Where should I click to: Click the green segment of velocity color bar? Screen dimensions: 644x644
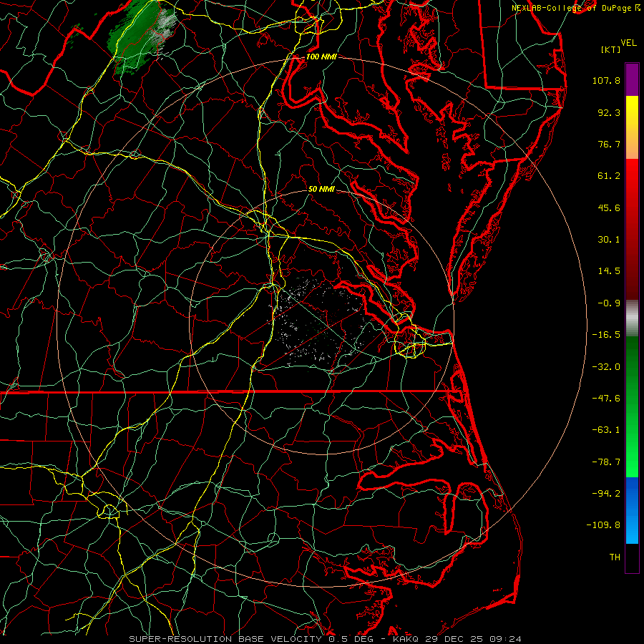632,406
